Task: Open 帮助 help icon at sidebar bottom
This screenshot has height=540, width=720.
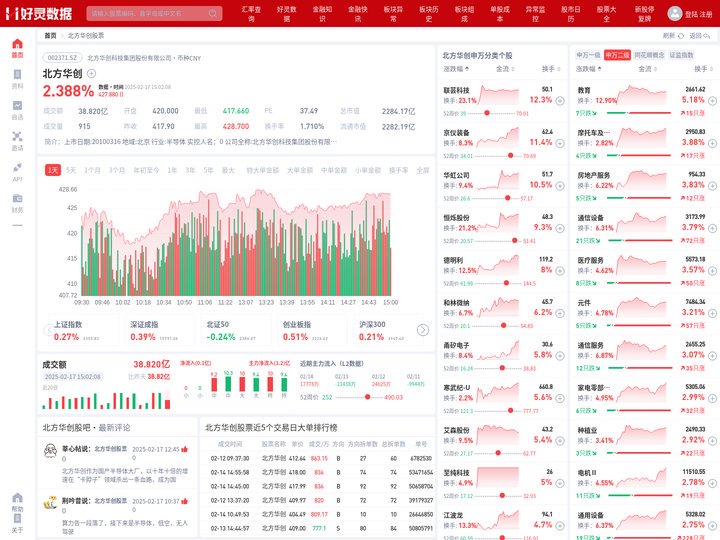Action: pyautogui.click(x=17, y=498)
